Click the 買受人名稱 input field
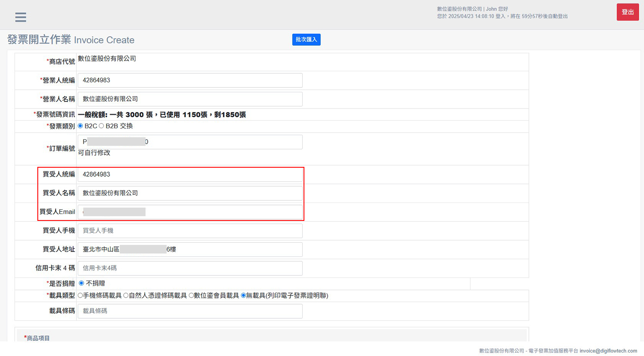 point(190,193)
